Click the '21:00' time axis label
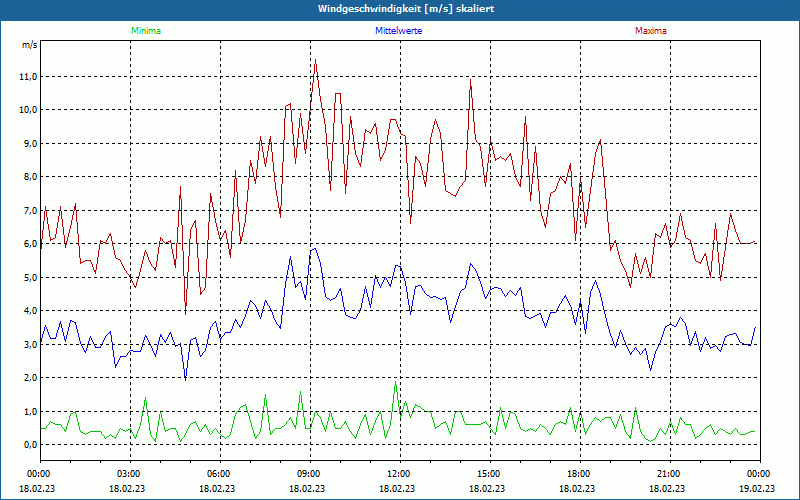 [670, 474]
